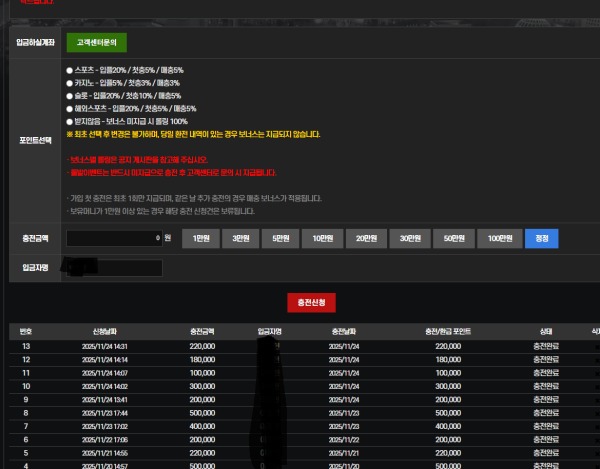Select the 스포츠 bonus radio option
Screen dimensions: 600x469
point(69,71)
